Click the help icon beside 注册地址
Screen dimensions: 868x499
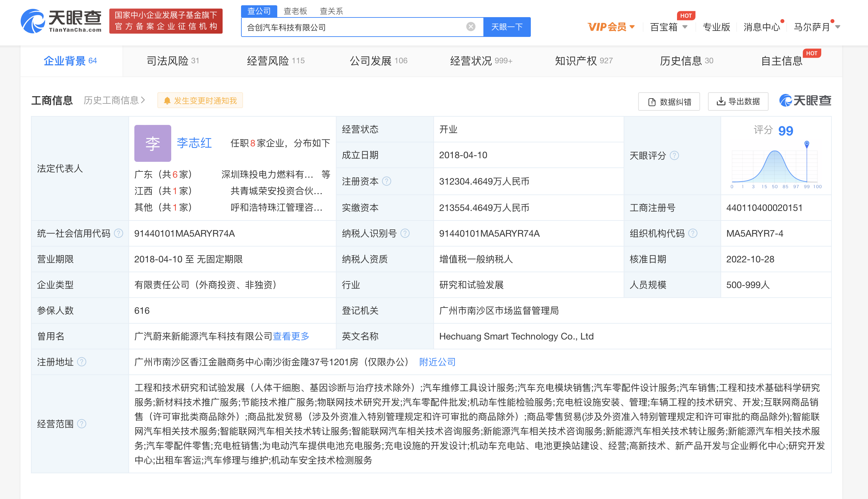click(81, 362)
